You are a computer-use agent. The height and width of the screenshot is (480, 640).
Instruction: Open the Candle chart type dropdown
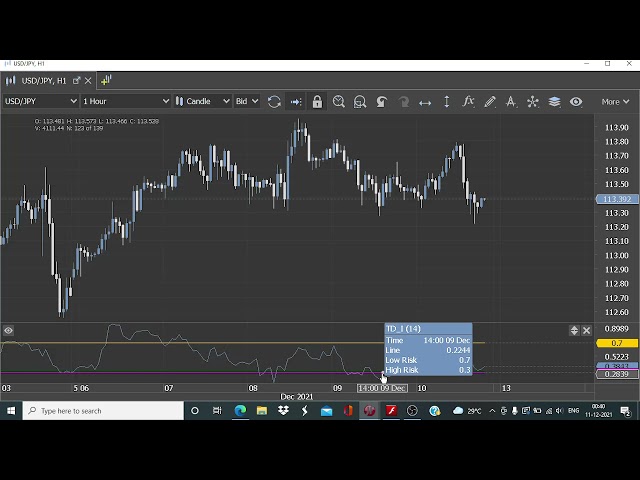coord(203,101)
